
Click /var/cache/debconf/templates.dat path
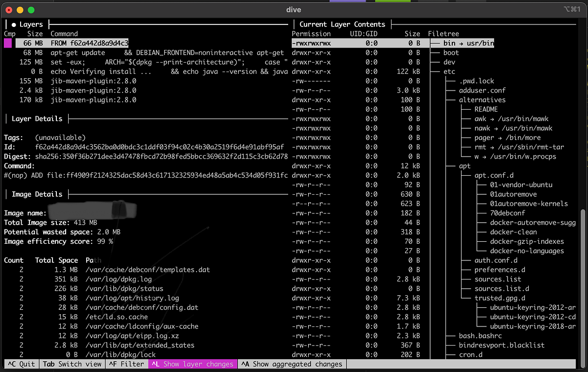coord(148,270)
